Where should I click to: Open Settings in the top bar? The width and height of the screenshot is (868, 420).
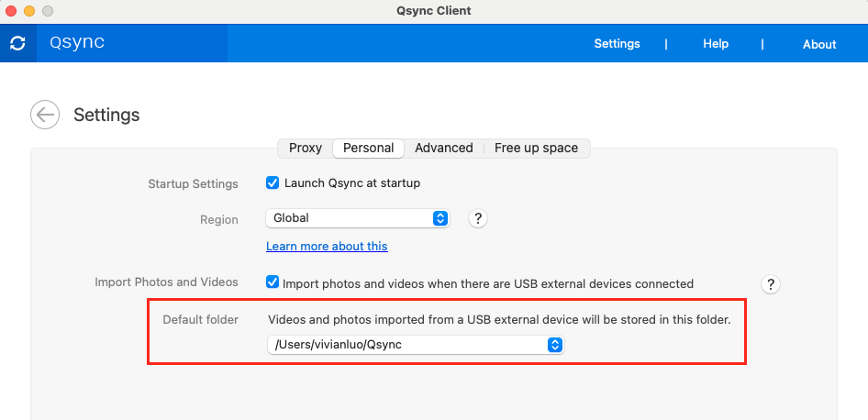coord(617,43)
